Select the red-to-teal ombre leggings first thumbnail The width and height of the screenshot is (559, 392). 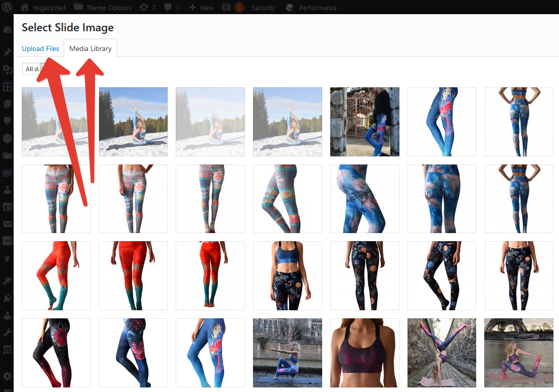(56, 275)
